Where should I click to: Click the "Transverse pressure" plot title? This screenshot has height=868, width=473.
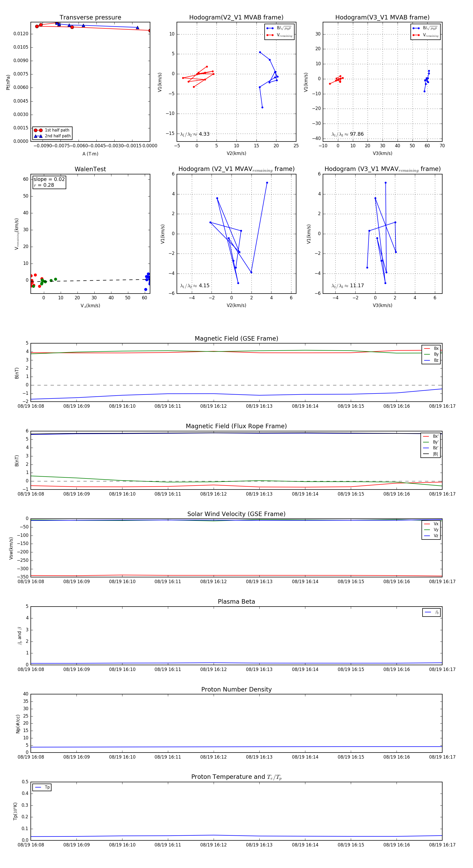90,18
